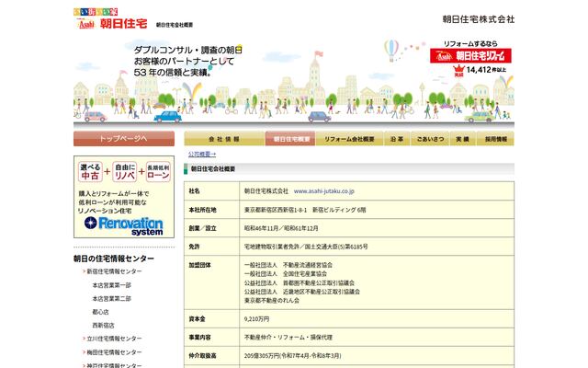
Task: Open 本店営業第二部 link
Action: click(x=112, y=298)
